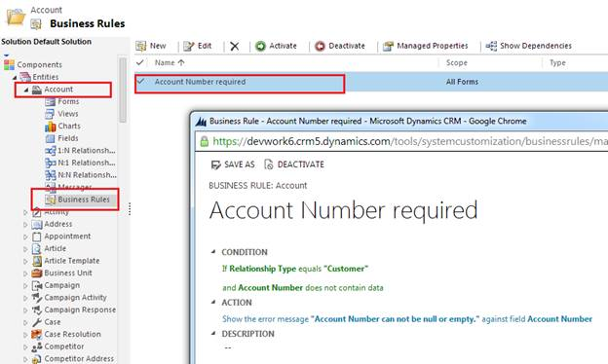The width and height of the screenshot is (608, 364).
Task: Click the green Activate icon
Action: coord(260,46)
